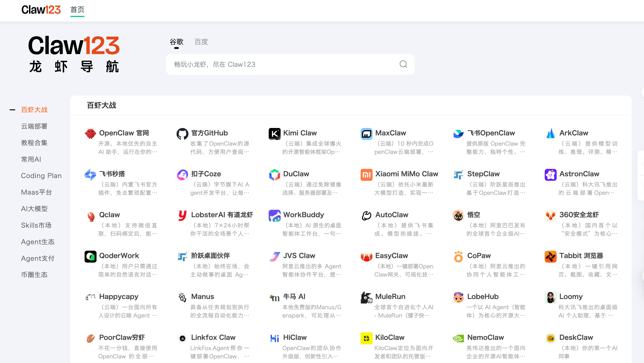The height and width of the screenshot is (363, 644).
Task: Open 币圈生态 sidebar category
Action: click(34, 275)
